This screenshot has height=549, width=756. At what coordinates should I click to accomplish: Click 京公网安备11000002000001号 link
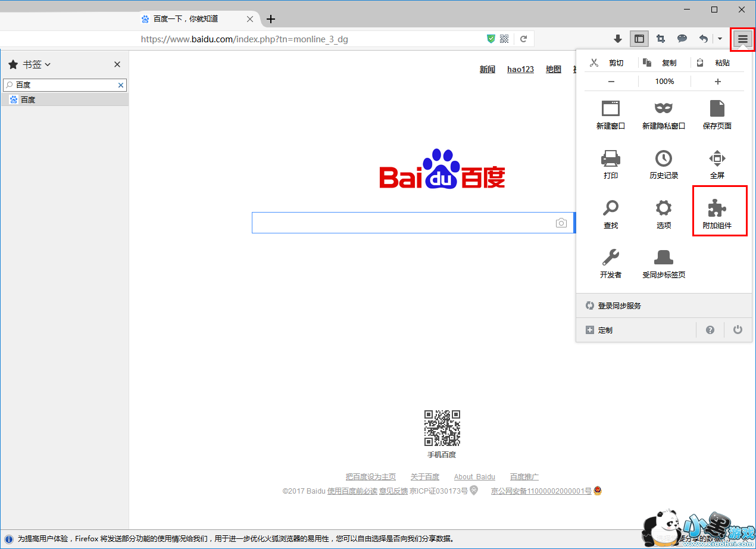coord(541,491)
